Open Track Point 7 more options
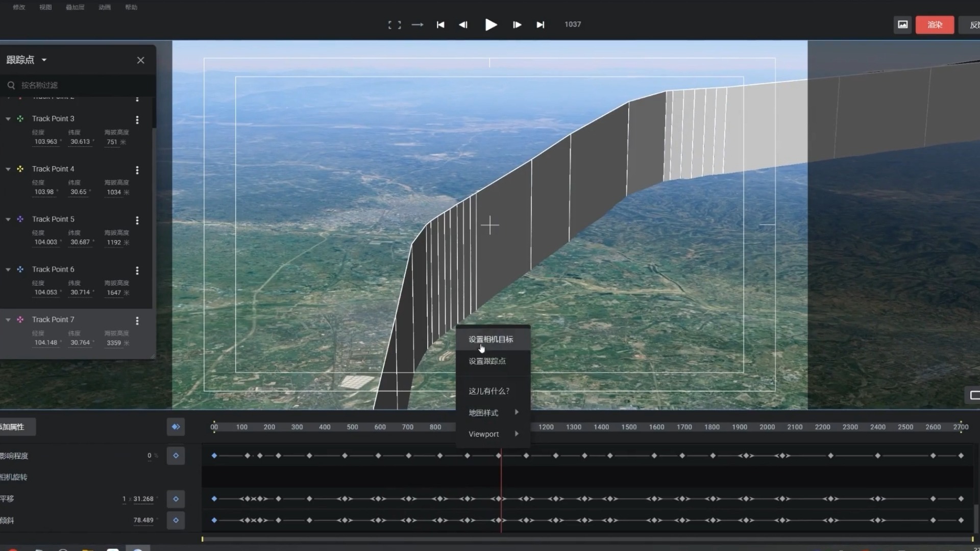The height and width of the screenshot is (551, 980). tap(137, 321)
